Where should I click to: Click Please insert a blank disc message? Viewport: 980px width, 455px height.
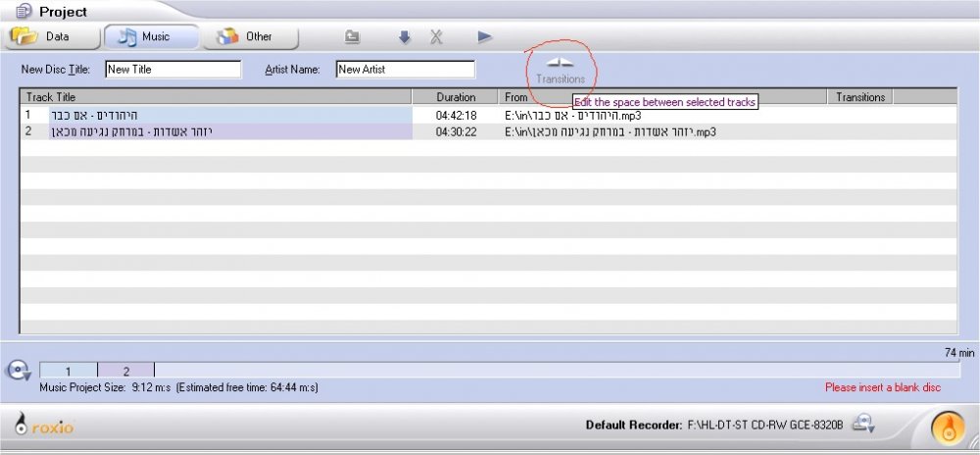pos(883,387)
